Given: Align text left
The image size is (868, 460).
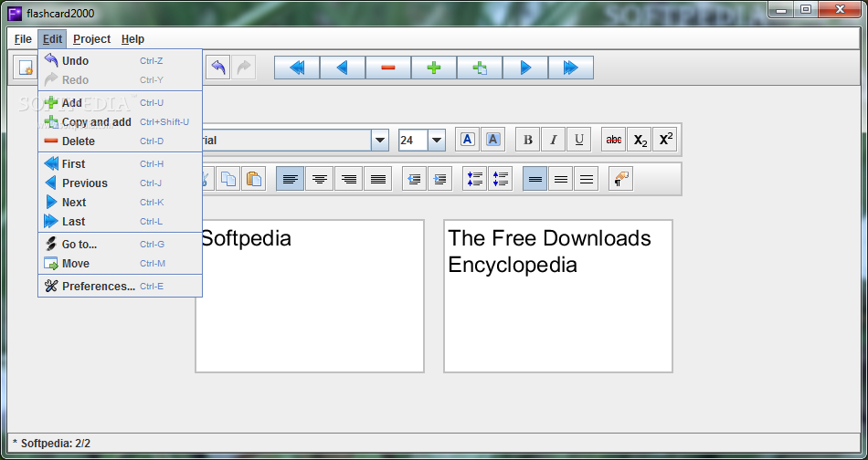Looking at the screenshot, I should pos(290,179).
